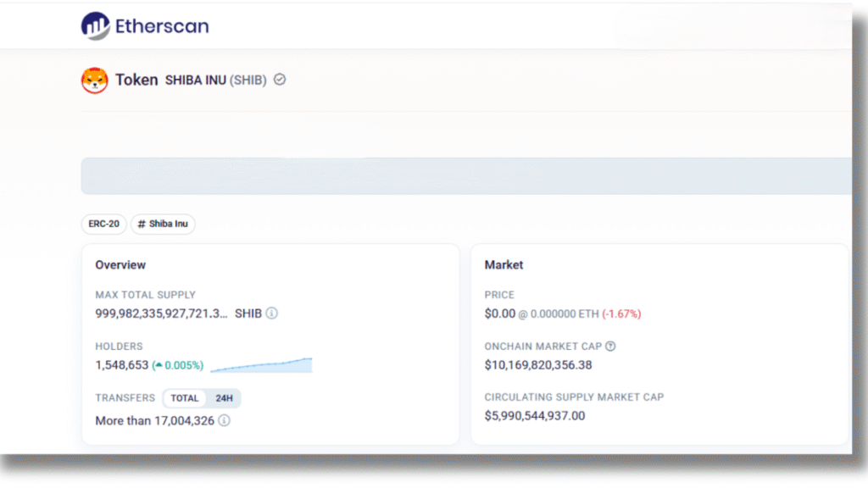Click the SHIBA INU (SHIB) token name
This screenshot has height=488, width=868.
[x=215, y=80]
